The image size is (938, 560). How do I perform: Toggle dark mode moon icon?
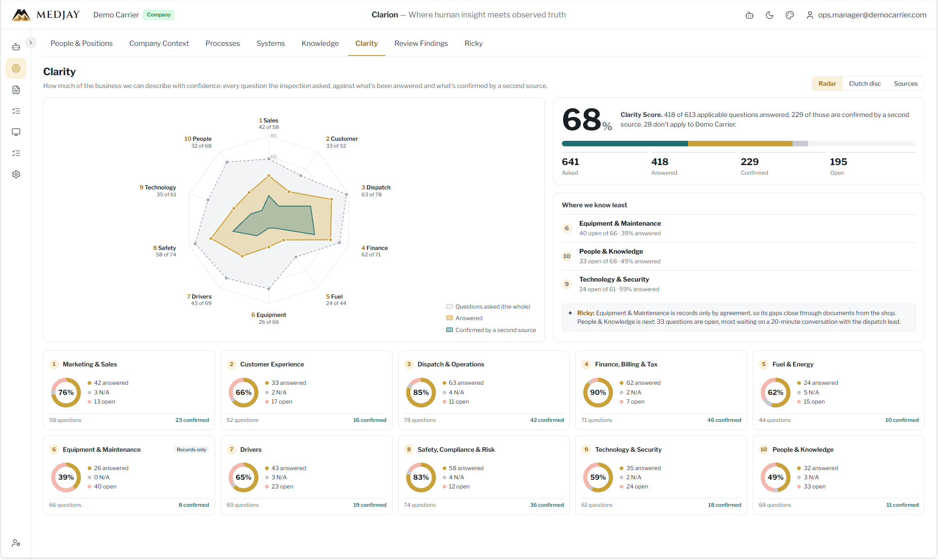pos(770,15)
